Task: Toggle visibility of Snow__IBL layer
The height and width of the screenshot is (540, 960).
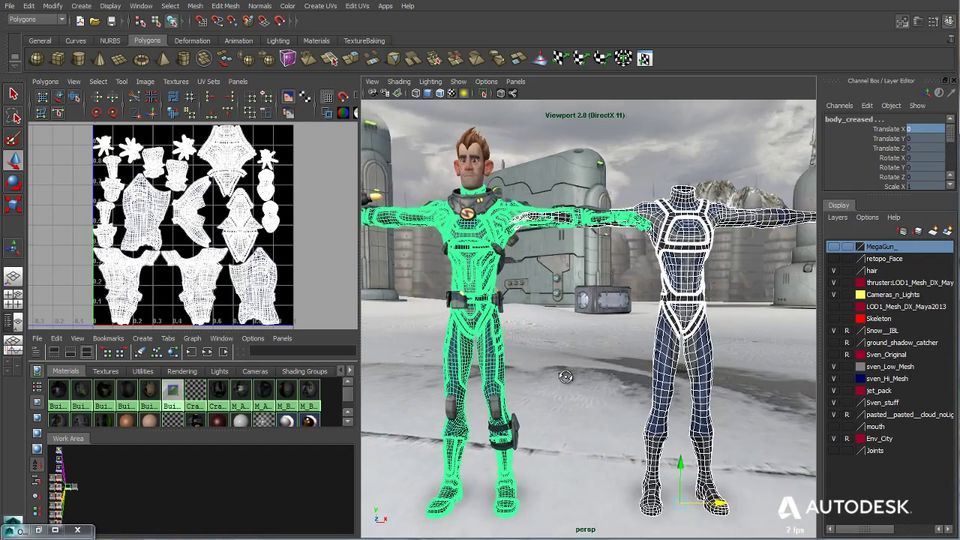Action: coord(833,331)
